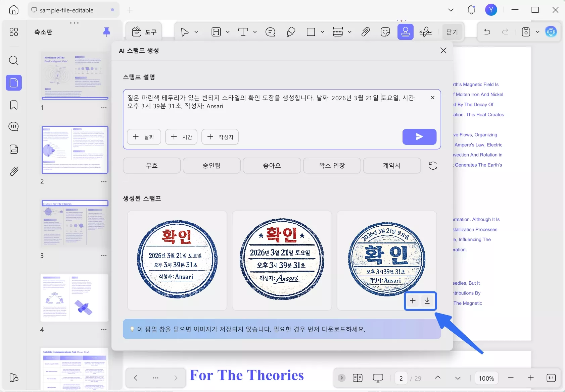This screenshot has height=392, width=565.
Task: Add the 시간 time tag
Action: point(181,137)
